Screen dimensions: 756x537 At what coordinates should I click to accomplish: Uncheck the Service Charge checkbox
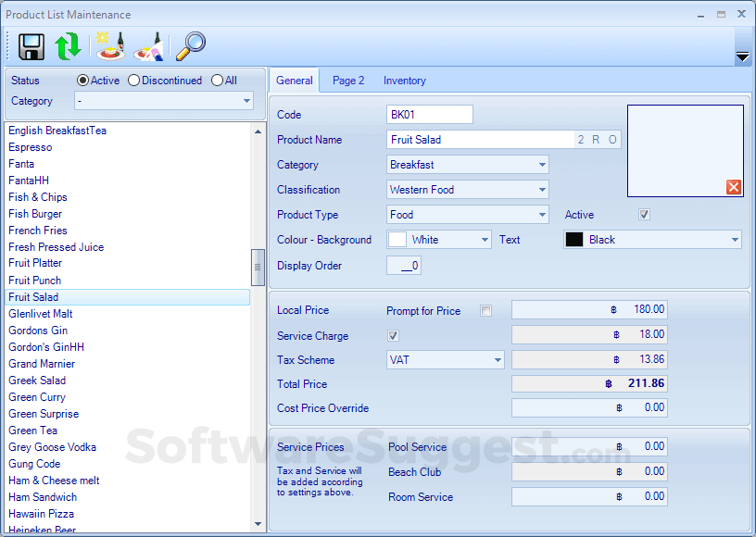(393, 336)
